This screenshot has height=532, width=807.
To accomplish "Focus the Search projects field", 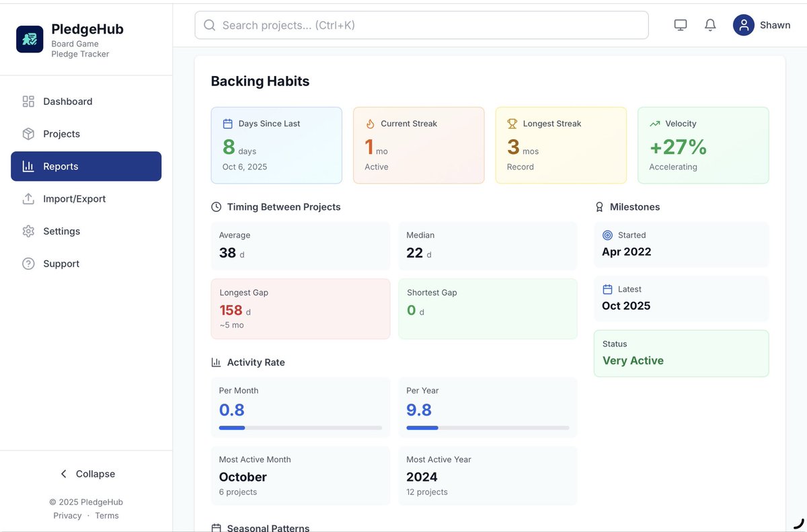I will pyautogui.click(x=422, y=25).
